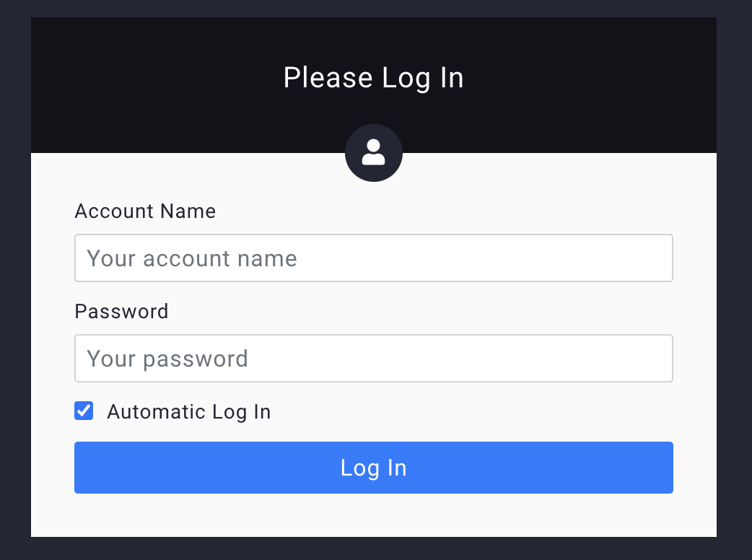Select the dark header banner area
Image resolution: width=752 pixels, height=560 pixels.
coord(374,85)
